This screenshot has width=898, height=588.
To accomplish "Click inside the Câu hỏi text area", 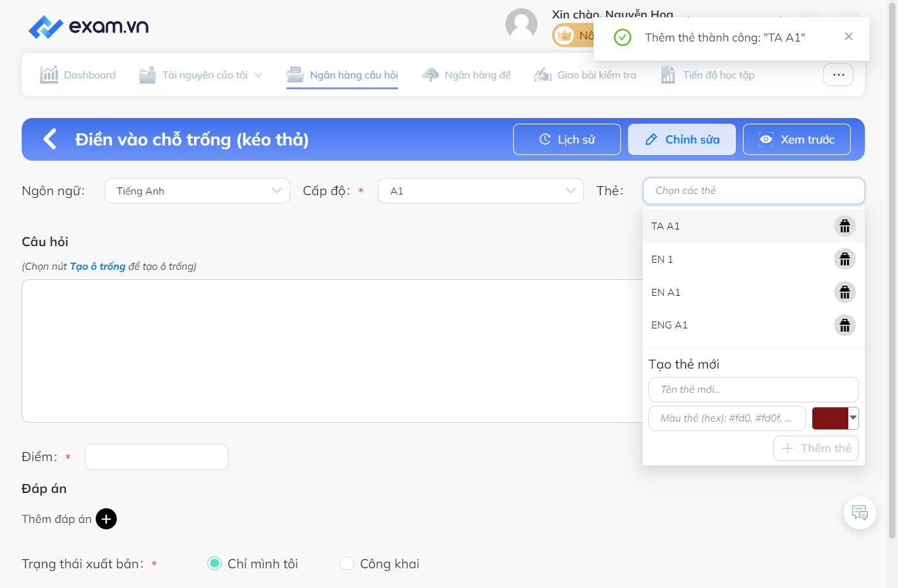I will pos(332,351).
